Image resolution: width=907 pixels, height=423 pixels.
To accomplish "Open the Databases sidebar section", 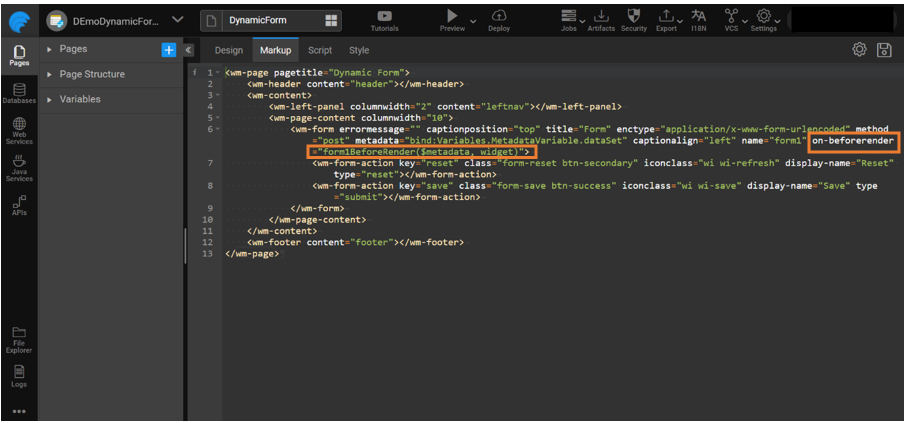I will (19, 93).
